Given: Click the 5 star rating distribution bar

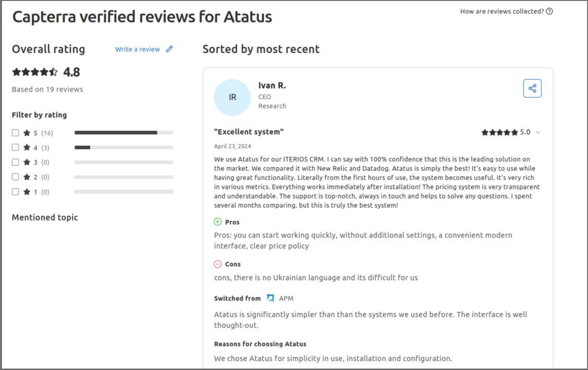Looking at the screenshot, I should [123, 133].
